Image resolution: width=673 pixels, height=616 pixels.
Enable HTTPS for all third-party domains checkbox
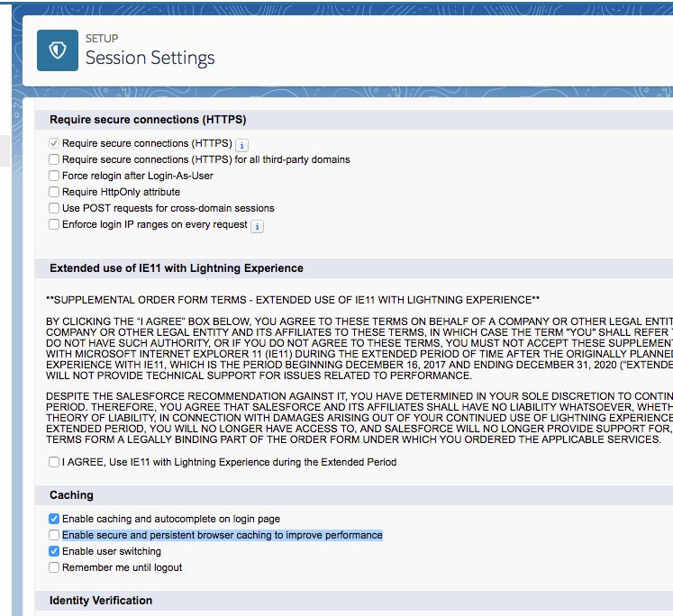54,159
